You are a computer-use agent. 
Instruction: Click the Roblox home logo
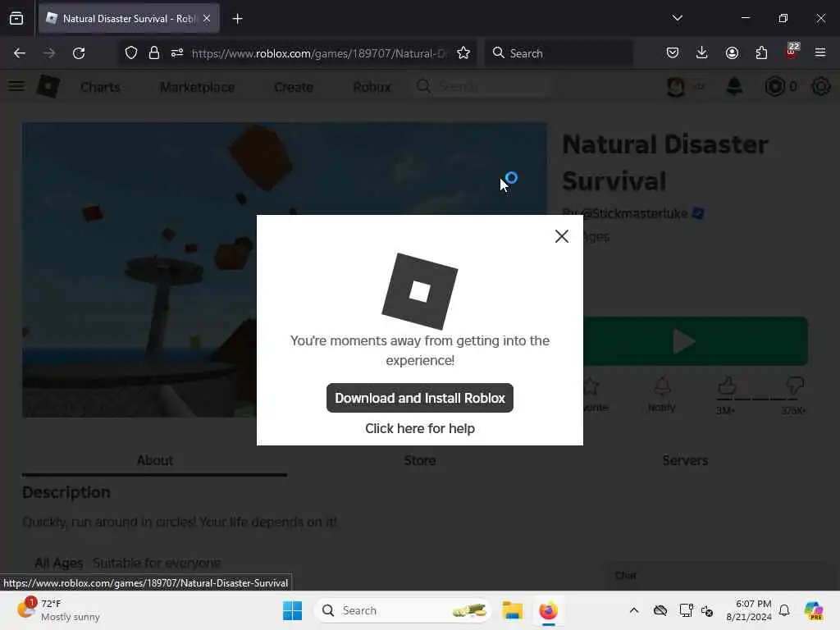click(x=48, y=86)
